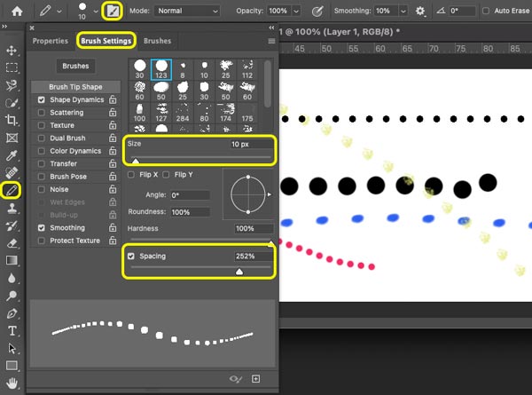This screenshot has width=532, height=395.
Task: Open the panel flyout menu icon
Action: (271, 41)
